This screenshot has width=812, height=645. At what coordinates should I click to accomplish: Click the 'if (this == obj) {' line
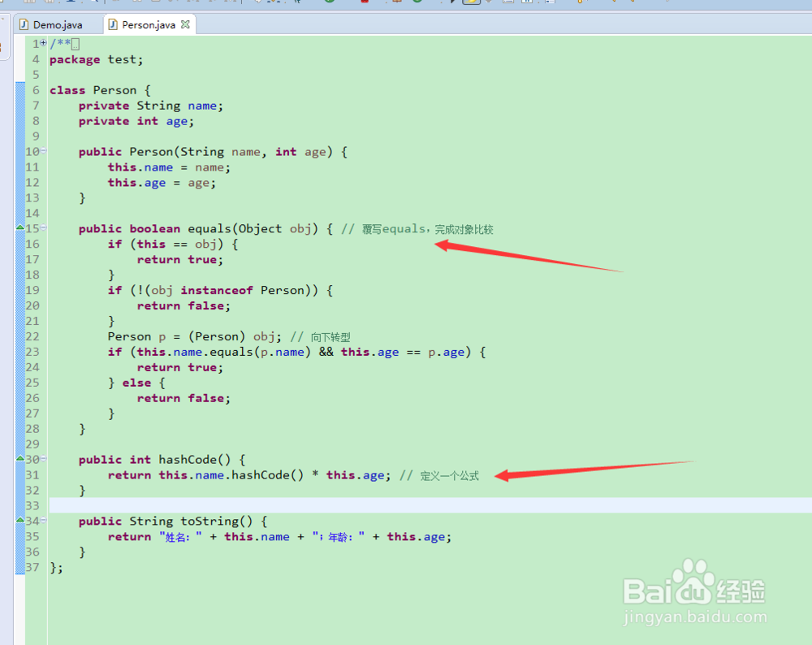click(x=173, y=244)
